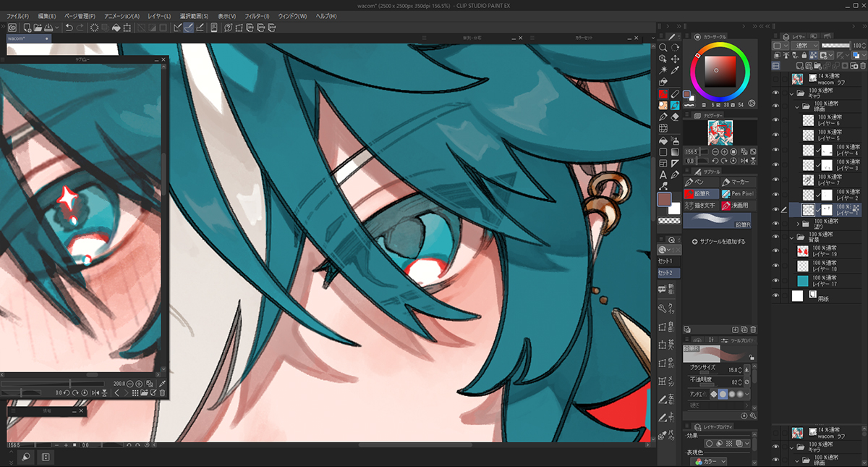Click the Fill paint bucket icon in command bar
This screenshot has height=467, width=868.
pos(116,28)
